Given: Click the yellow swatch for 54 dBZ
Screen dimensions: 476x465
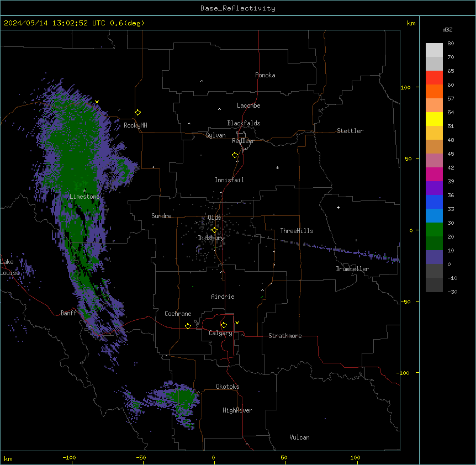Looking at the screenshot, I should click(434, 119).
